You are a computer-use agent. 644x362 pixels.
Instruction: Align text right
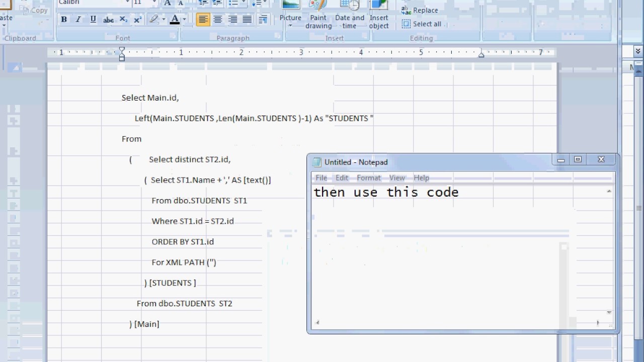point(232,20)
